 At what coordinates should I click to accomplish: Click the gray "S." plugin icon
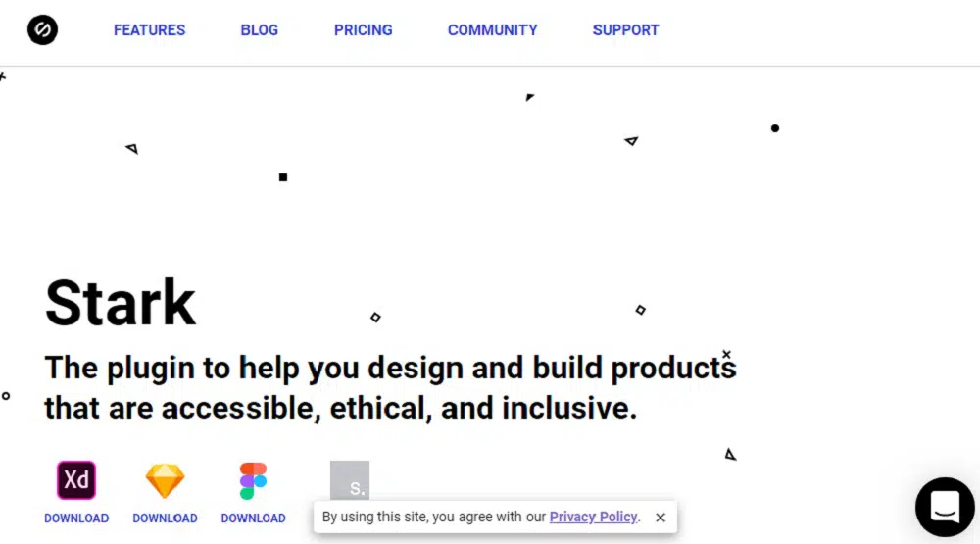click(350, 480)
